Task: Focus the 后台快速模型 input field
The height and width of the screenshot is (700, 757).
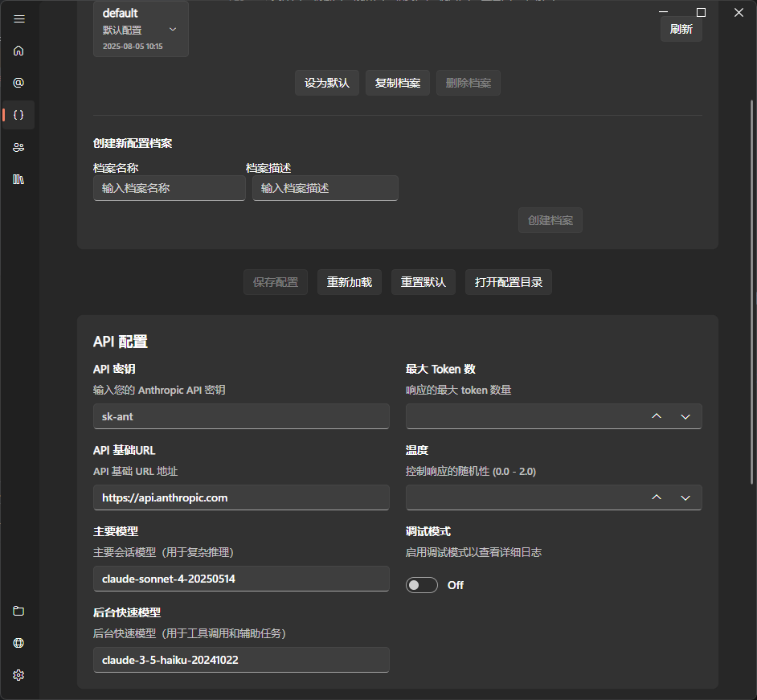Action: click(241, 660)
